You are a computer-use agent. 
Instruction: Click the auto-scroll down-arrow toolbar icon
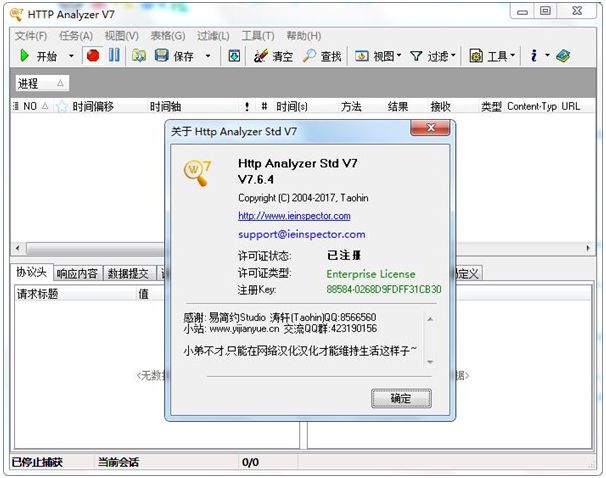point(234,56)
